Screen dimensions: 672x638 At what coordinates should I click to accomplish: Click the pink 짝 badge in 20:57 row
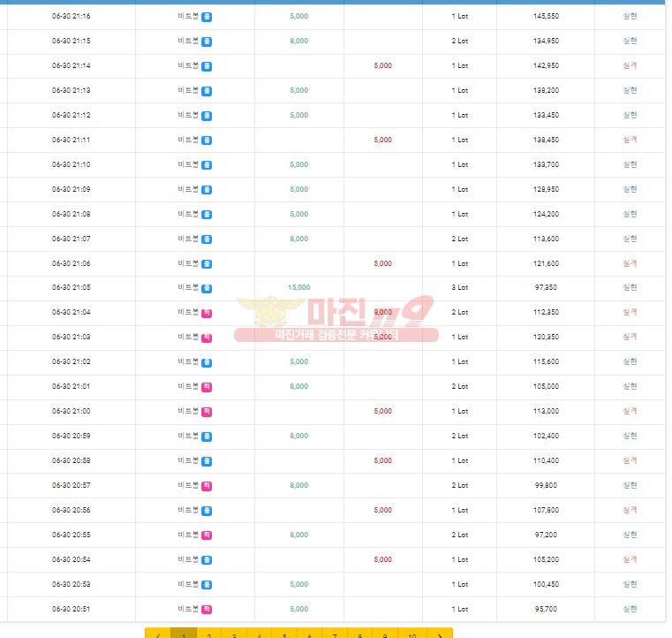coord(207,486)
